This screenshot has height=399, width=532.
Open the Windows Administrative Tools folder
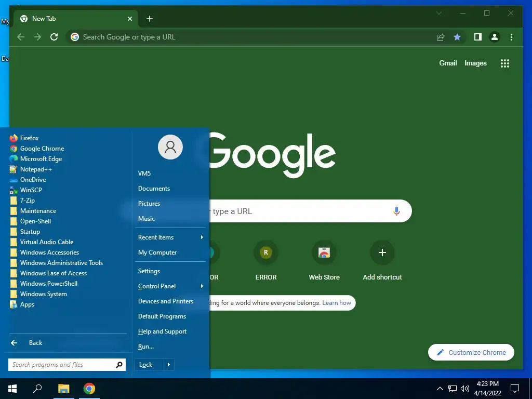pos(56,263)
